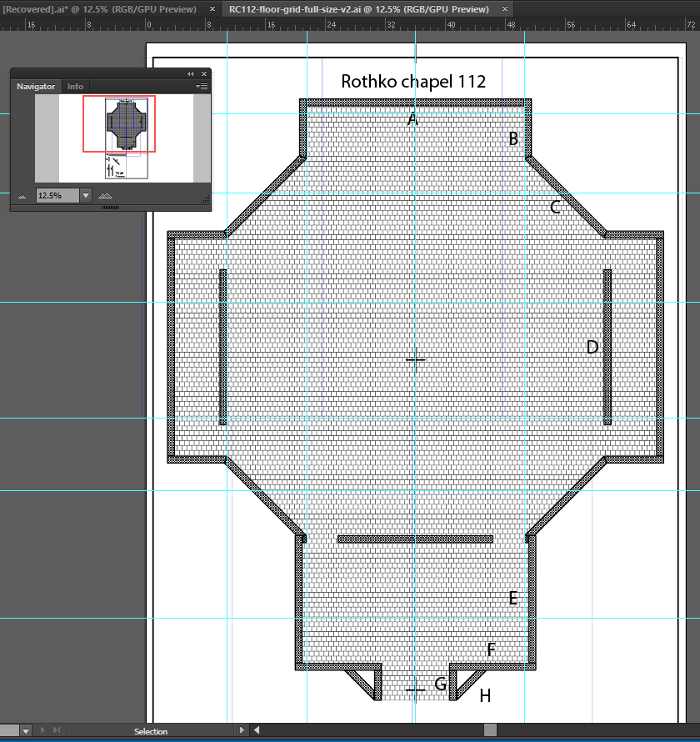Open the Navigator panel options menu
Screen dimensions: 700x742
click(x=202, y=87)
